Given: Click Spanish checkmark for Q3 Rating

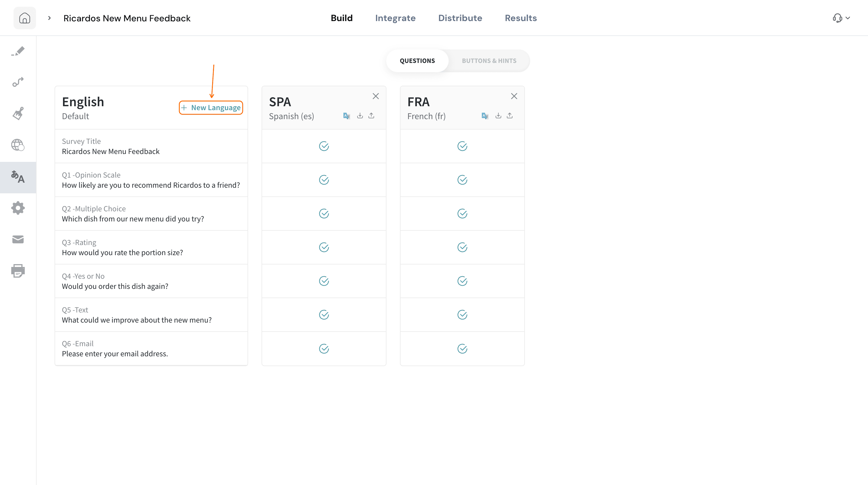Looking at the screenshot, I should [324, 247].
